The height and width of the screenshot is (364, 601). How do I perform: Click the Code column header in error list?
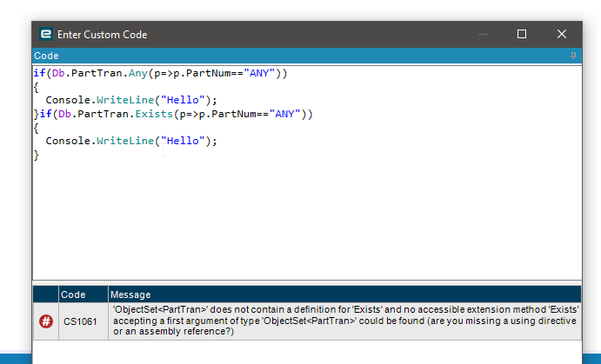[83, 295]
